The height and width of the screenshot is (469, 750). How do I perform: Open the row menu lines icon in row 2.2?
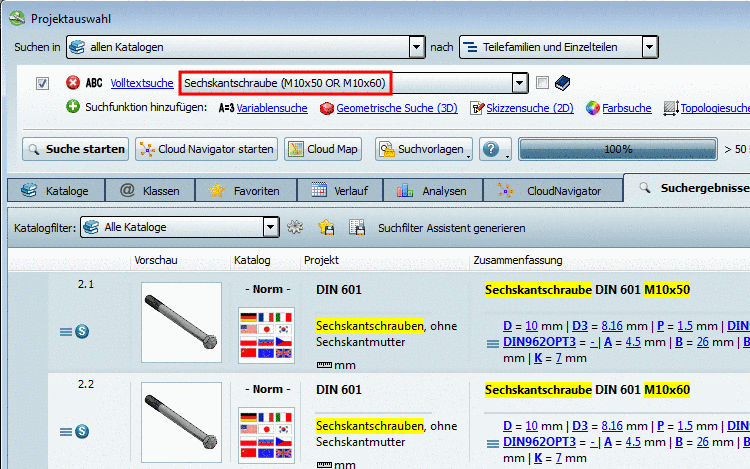(x=66, y=432)
